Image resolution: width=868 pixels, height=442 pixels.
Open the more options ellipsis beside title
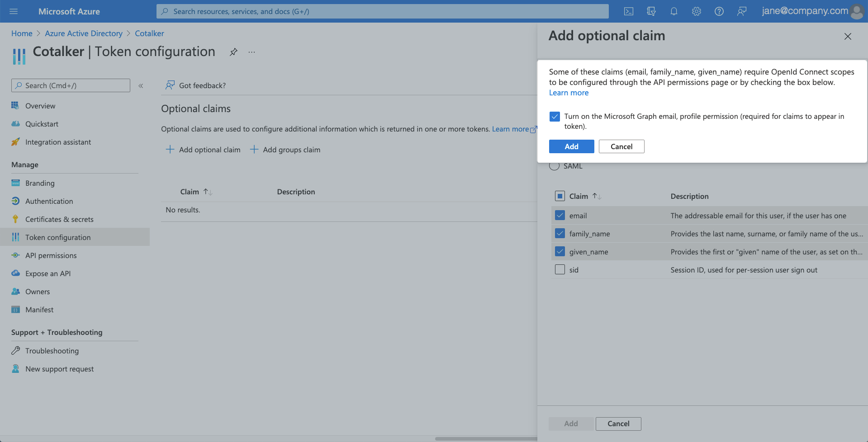251,52
